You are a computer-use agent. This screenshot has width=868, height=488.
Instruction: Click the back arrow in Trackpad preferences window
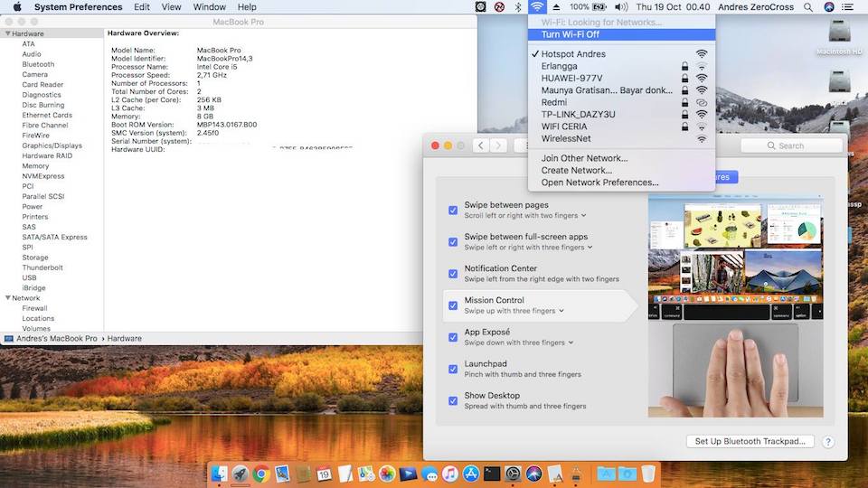pyautogui.click(x=480, y=145)
